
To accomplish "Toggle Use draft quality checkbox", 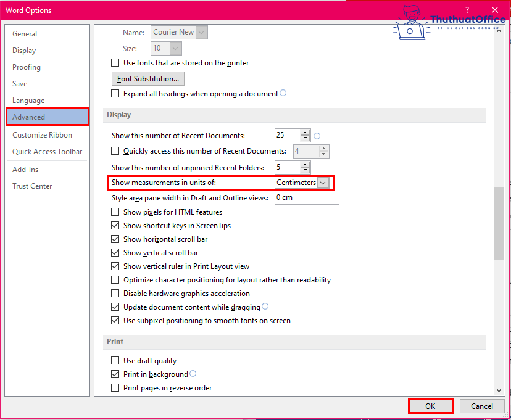I will pyautogui.click(x=115, y=361).
